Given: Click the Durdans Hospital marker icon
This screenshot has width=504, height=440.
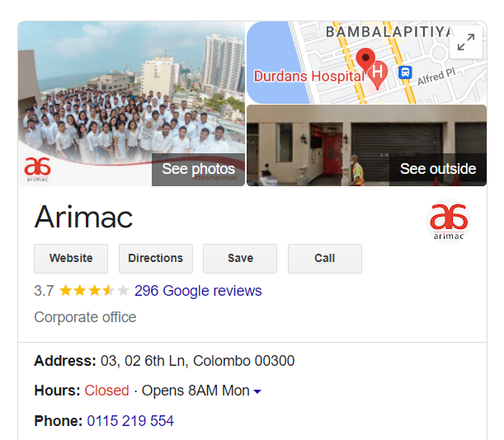Looking at the screenshot, I should click(378, 76).
